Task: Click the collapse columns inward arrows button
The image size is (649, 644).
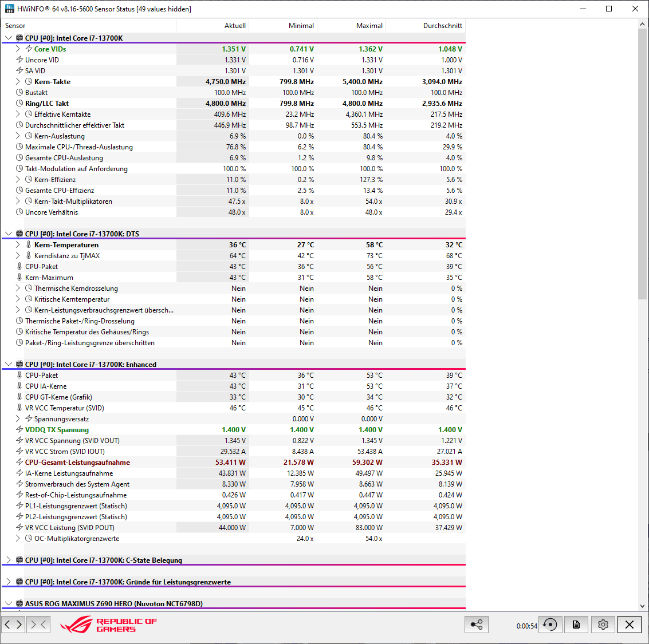Action: 38,625
